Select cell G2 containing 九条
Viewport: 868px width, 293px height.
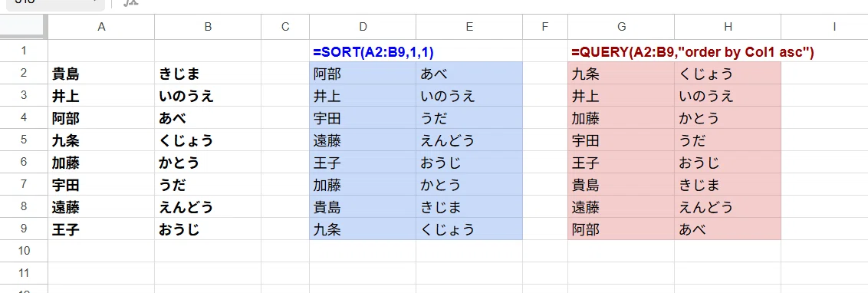coord(621,74)
